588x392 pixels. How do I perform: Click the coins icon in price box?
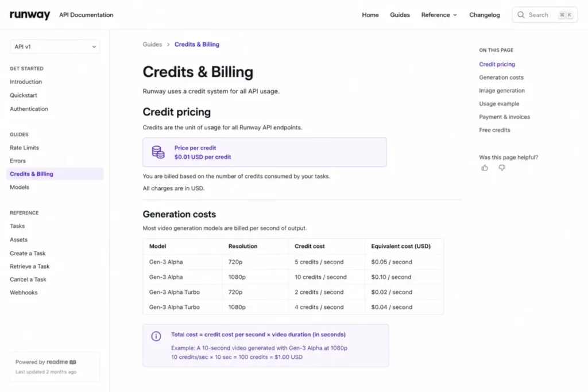click(158, 152)
